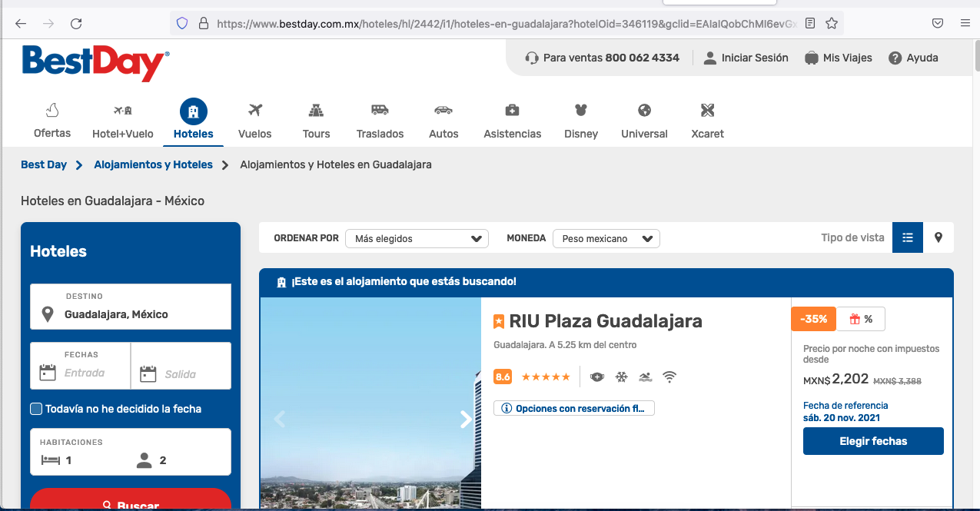Click the air conditioning snowflake icon
980x511 pixels.
pyautogui.click(x=621, y=377)
